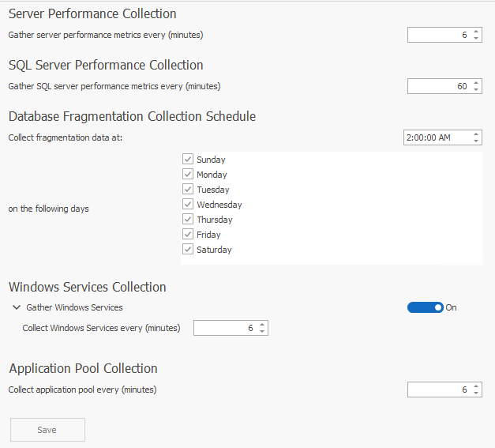Increase server performance metrics interval
The width and height of the screenshot is (495, 448).
point(476,32)
